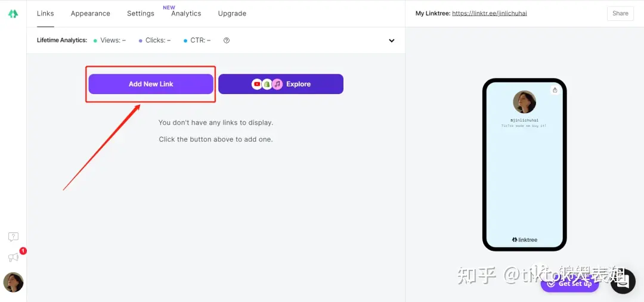
Task: Click the Clicks analytics stat
Action: 154,41
